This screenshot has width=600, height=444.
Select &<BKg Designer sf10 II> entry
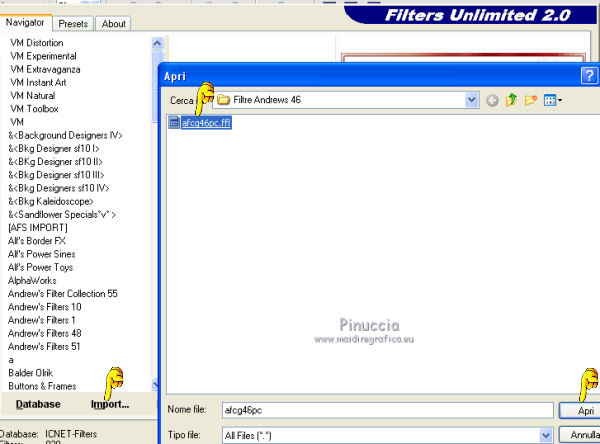pyautogui.click(x=55, y=162)
